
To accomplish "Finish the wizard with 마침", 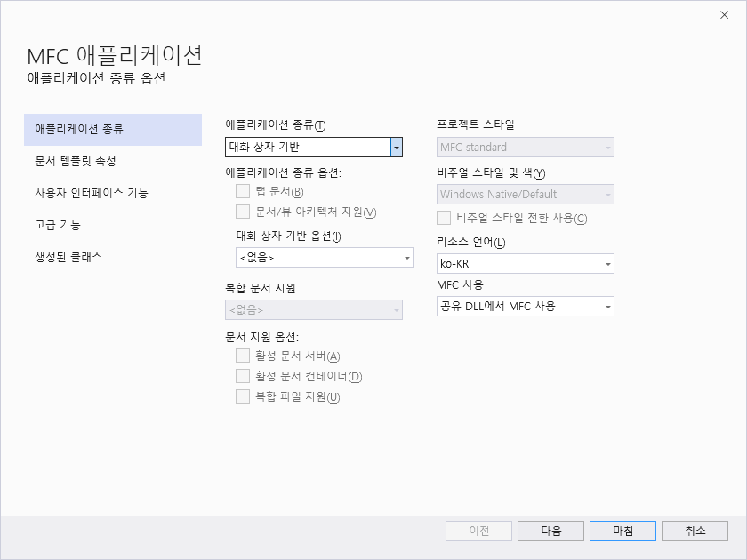I will point(622,531).
